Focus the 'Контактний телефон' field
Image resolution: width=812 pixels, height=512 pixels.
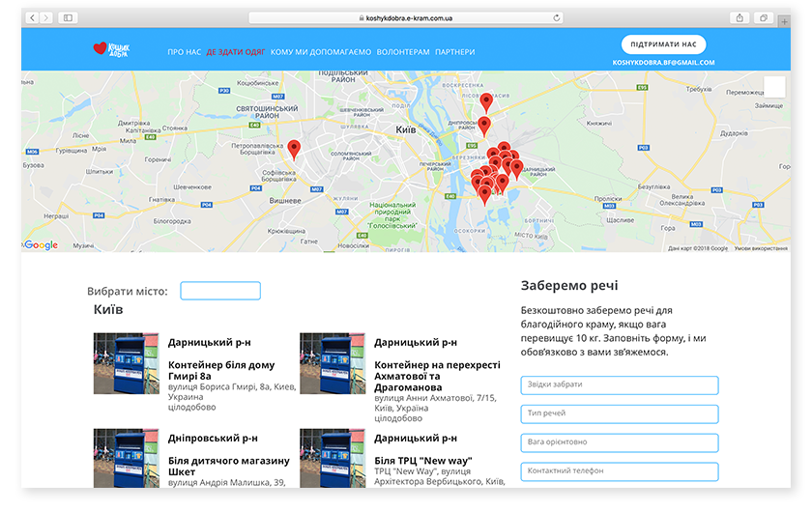click(619, 471)
